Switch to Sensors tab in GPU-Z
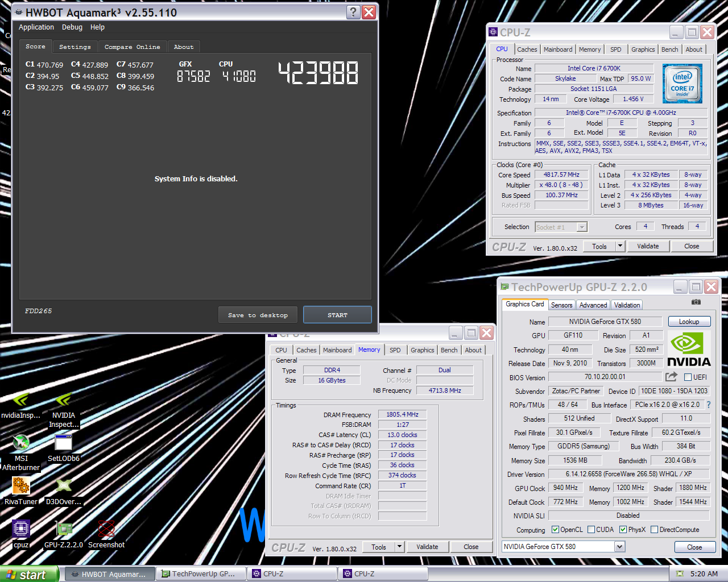Viewport: 728px width, 582px height. click(x=562, y=305)
